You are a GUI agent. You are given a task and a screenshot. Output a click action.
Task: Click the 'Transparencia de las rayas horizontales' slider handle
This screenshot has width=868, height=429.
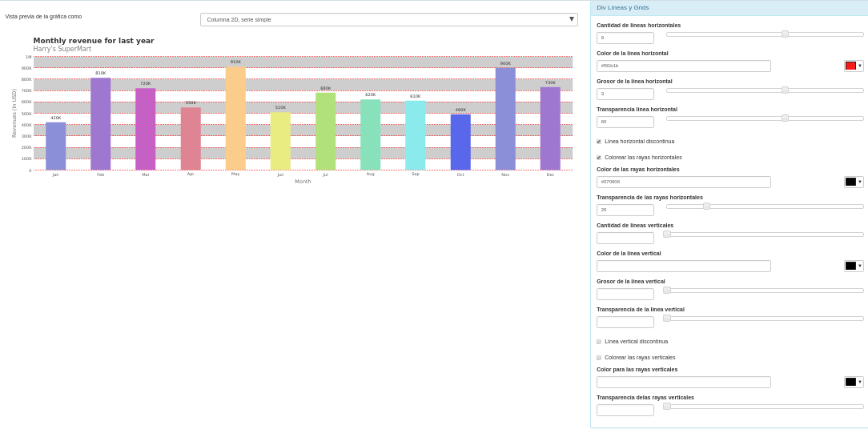tap(706, 206)
